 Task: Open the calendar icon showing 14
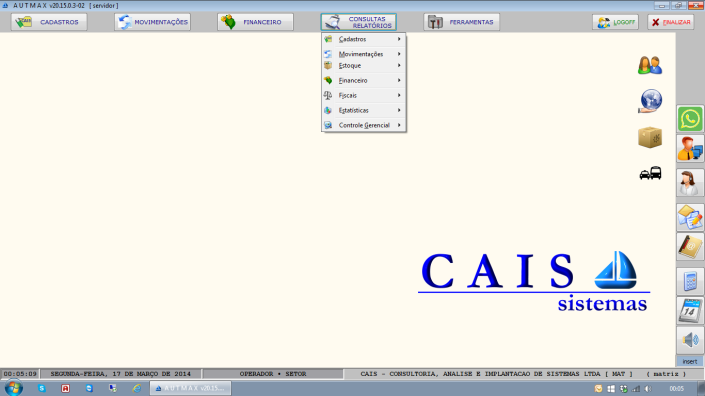click(x=690, y=311)
